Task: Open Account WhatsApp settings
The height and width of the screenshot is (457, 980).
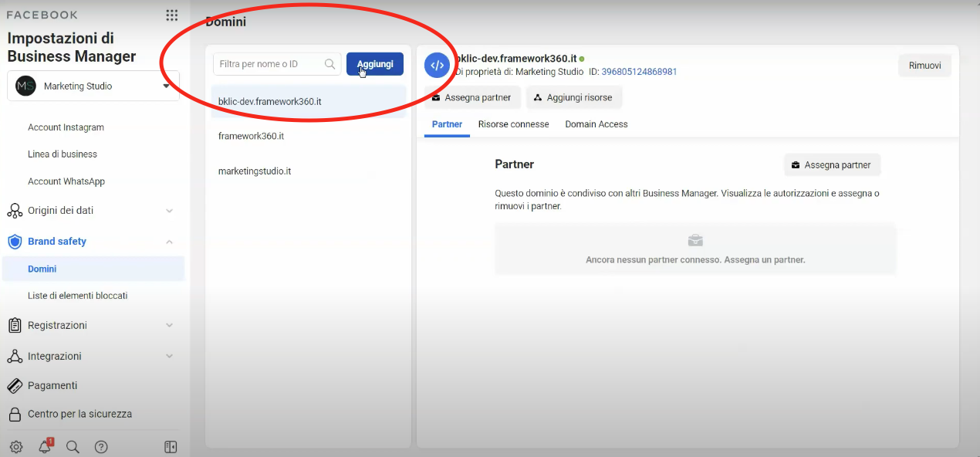Action: 66,181
